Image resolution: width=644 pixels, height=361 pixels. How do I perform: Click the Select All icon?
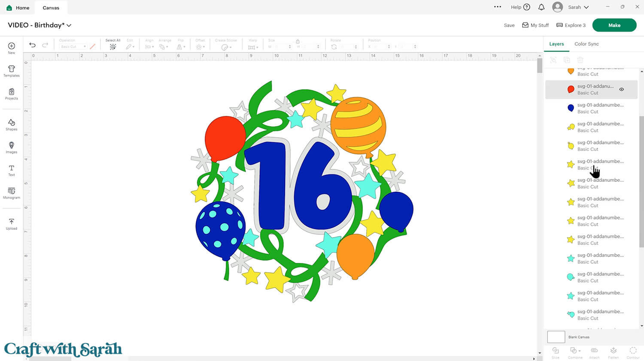tap(113, 47)
